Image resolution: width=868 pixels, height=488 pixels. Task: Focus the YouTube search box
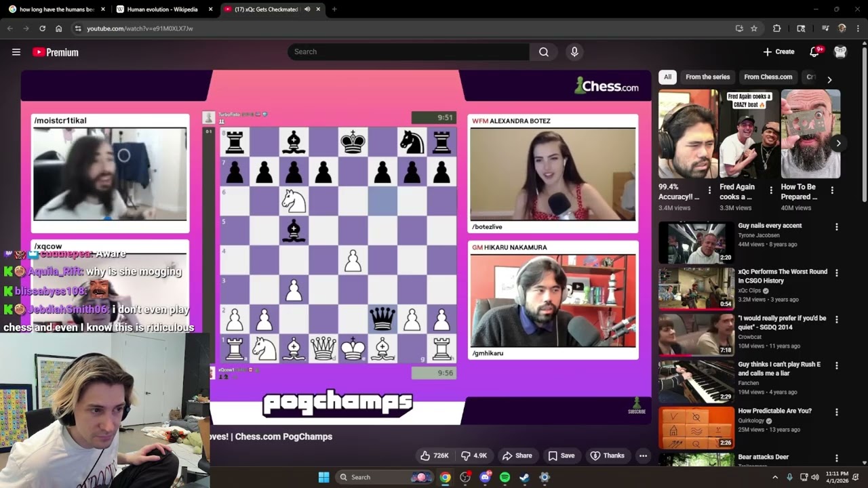(409, 52)
